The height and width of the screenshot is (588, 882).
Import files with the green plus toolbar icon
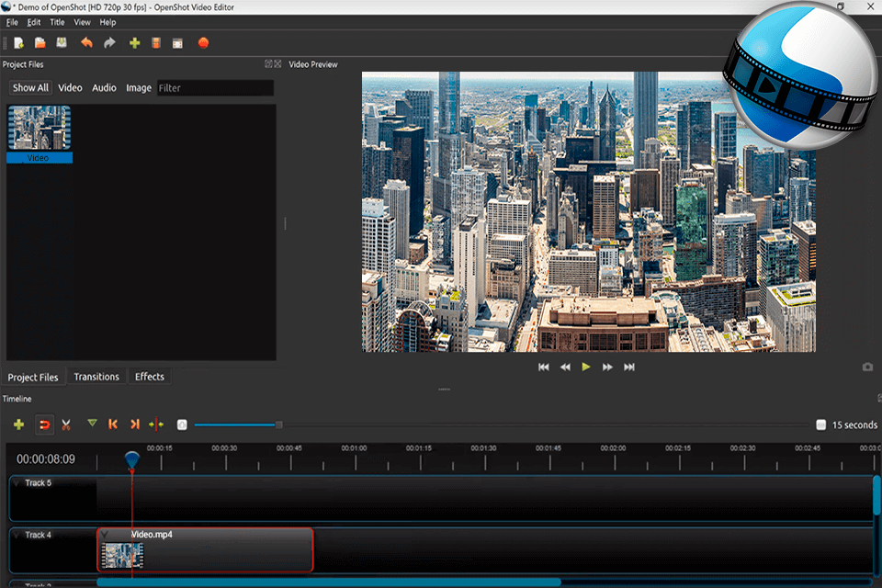(x=133, y=42)
